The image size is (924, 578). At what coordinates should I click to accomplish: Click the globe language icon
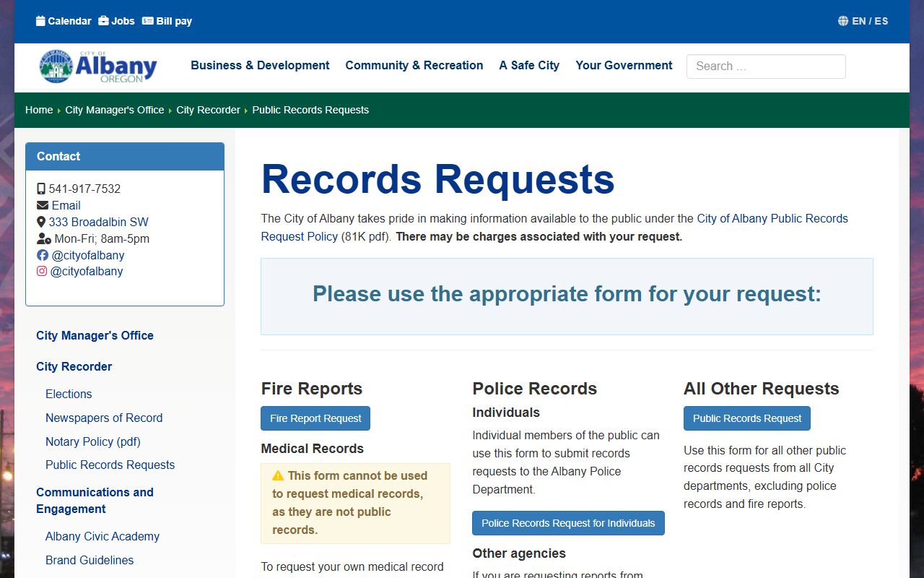tap(843, 21)
